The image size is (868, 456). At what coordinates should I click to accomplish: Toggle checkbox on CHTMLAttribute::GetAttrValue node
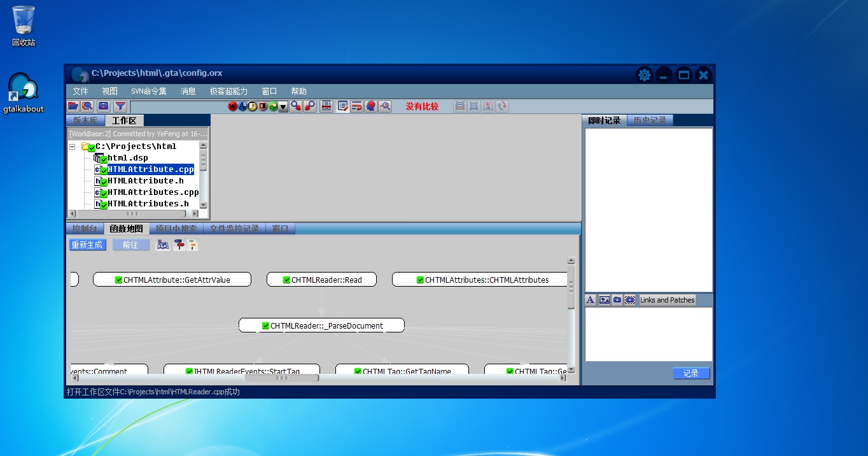(x=118, y=280)
